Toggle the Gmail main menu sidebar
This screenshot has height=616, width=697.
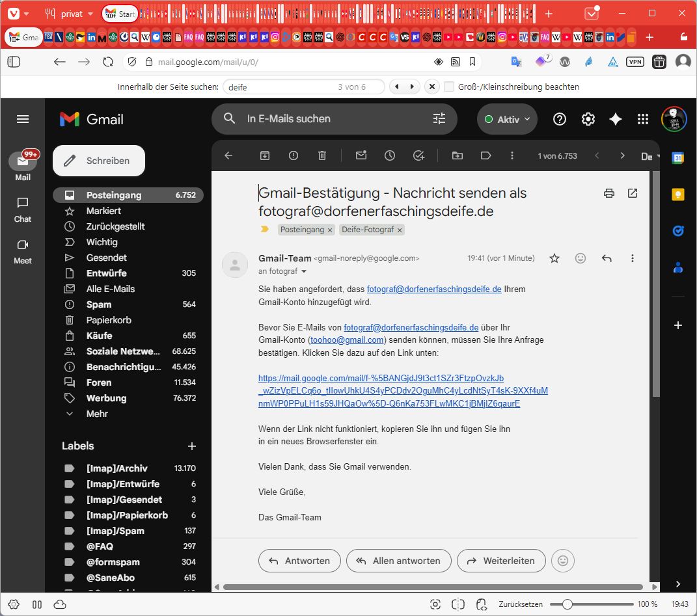point(23,119)
